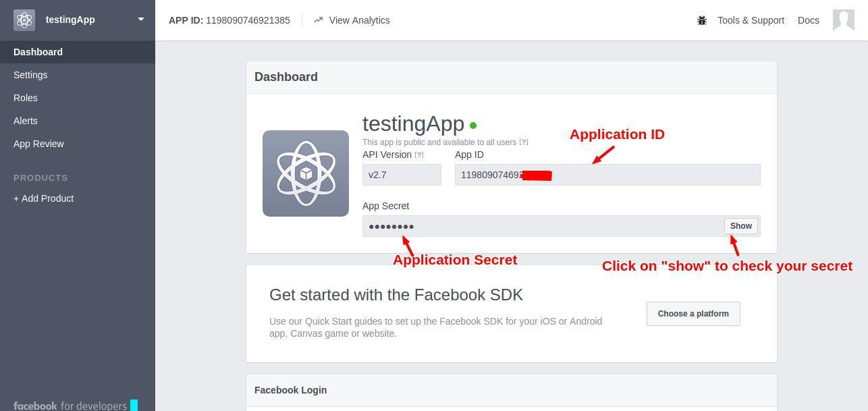Viewport: 868px width, 411px height.
Task: Click the bug icon beside Tools & Support
Action: [702, 20]
